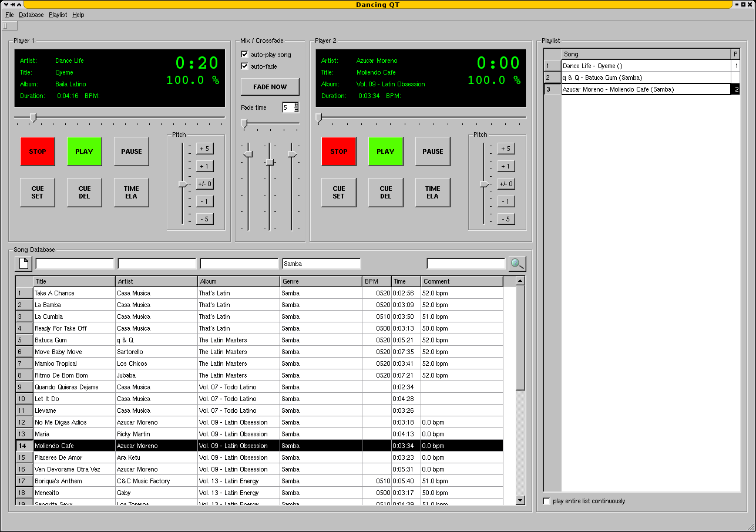The height and width of the screenshot is (532, 756).
Task: Click the FADE NOW button
Action: click(270, 87)
